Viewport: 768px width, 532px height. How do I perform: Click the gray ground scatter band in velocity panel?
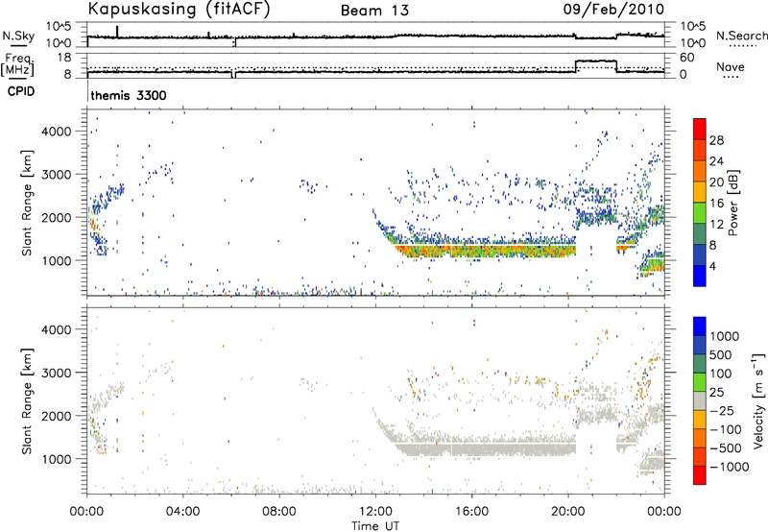point(485,448)
